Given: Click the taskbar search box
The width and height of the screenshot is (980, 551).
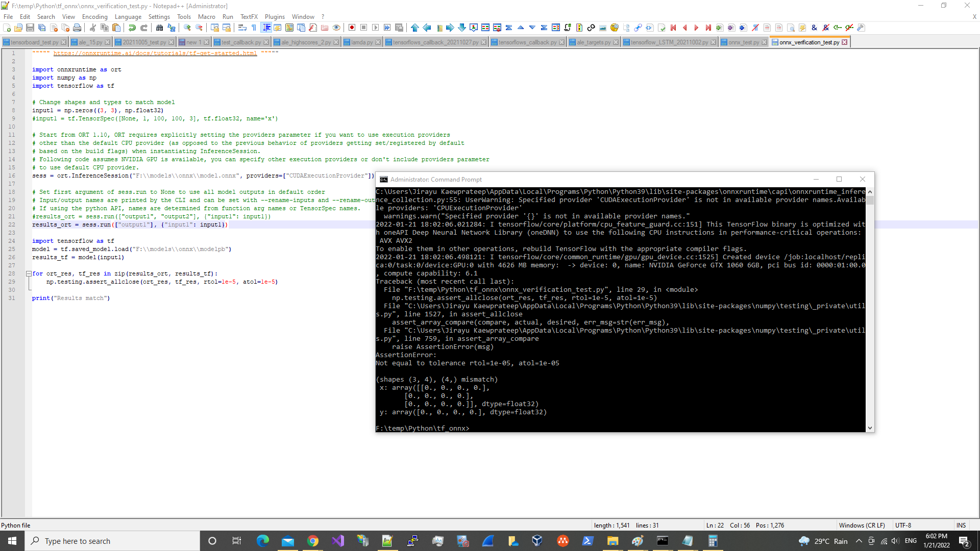Looking at the screenshot, I should pyautogui.click(x=112, y=541).
